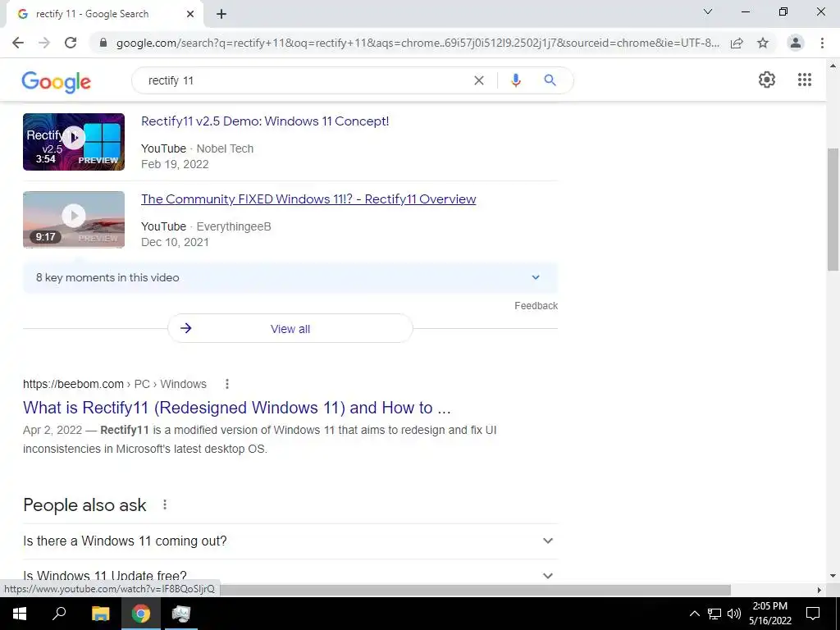
Task: Expand 'Is there a Windows 11 coming out?'
Action: pyautogui.click(x=290, y=541)
